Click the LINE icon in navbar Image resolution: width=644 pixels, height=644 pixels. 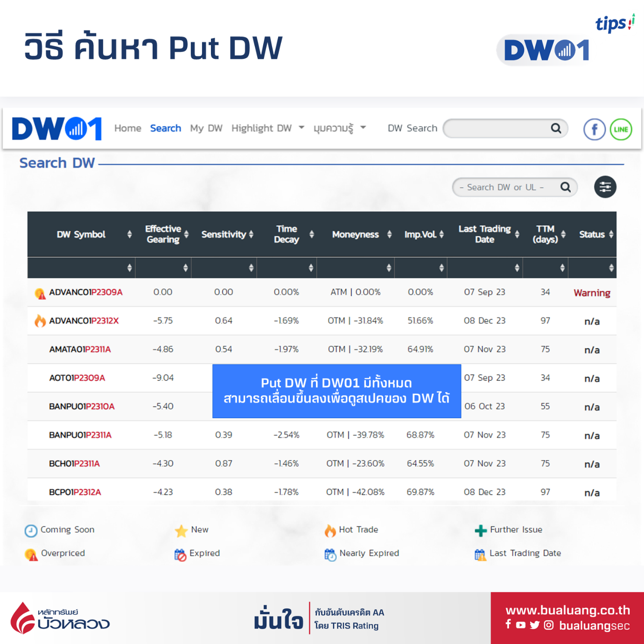(x=621, y=129)
